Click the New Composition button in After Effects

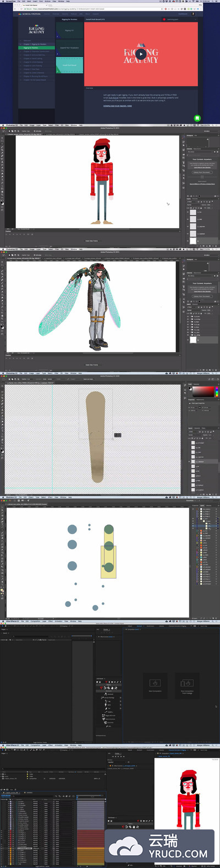pos(155,685)
